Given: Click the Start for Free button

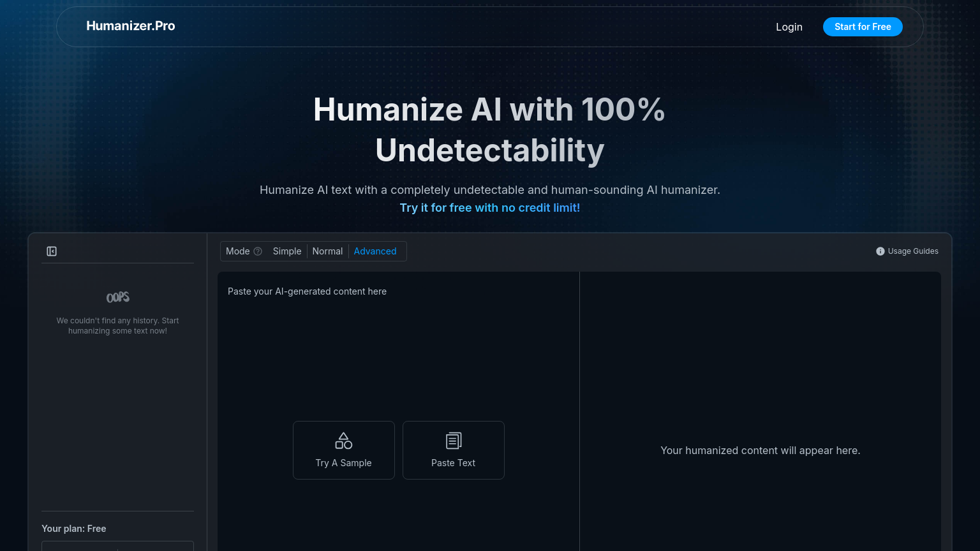Looking at the screenshot, I should [863, 27].
